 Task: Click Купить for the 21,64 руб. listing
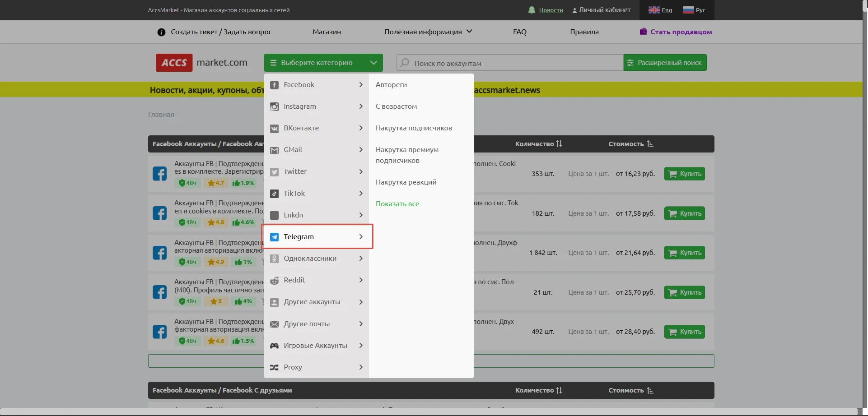[685, 253]
